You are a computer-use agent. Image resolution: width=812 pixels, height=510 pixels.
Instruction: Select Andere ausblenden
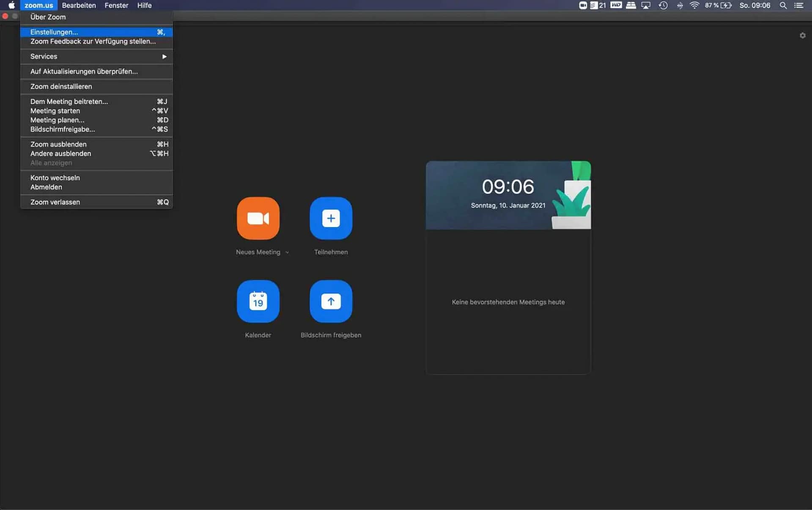click(x=96, y=154)
